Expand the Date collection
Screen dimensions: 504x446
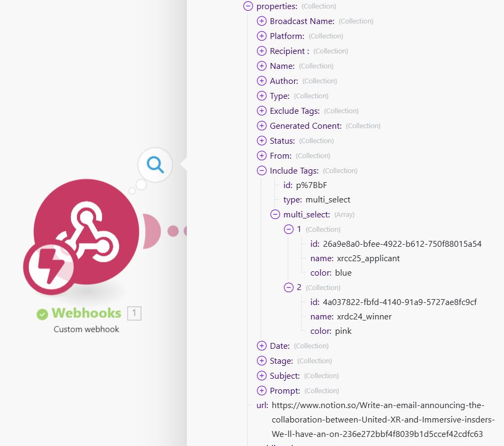coord(262,346)
